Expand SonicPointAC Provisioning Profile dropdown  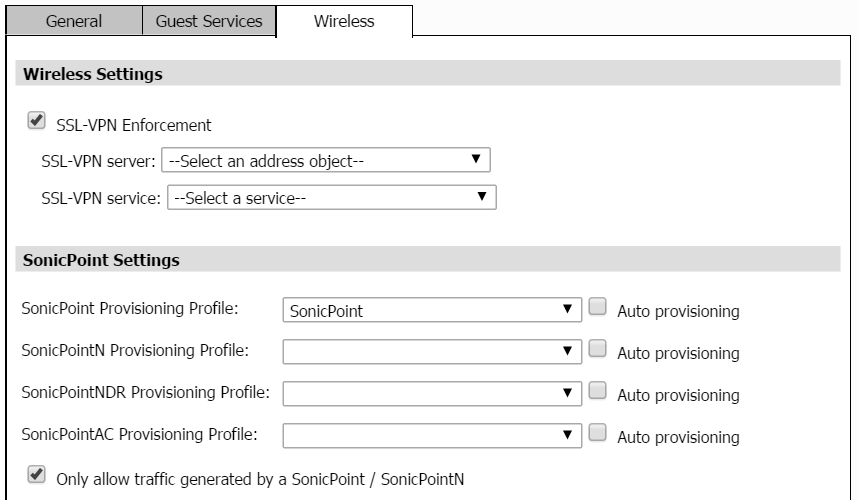point(432,436)
